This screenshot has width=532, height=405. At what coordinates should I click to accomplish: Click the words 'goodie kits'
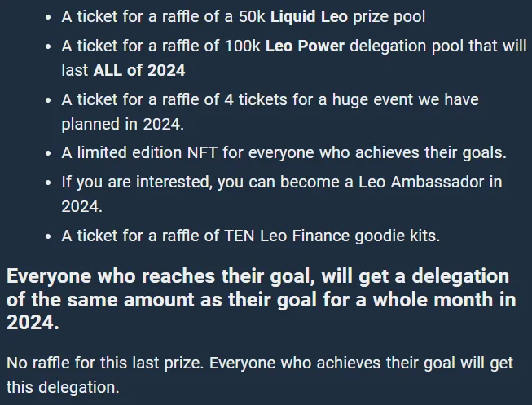coord(398,236)
